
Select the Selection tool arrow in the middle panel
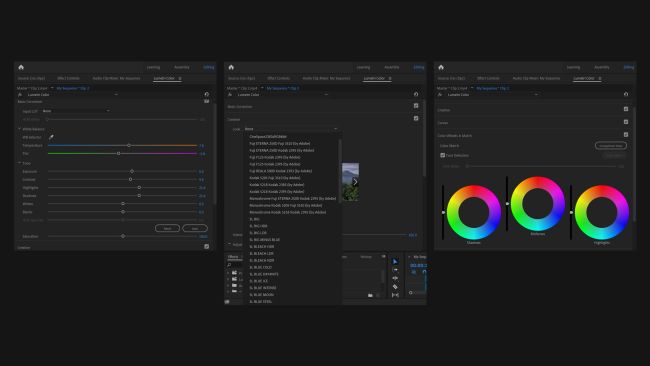pos(395,262)
